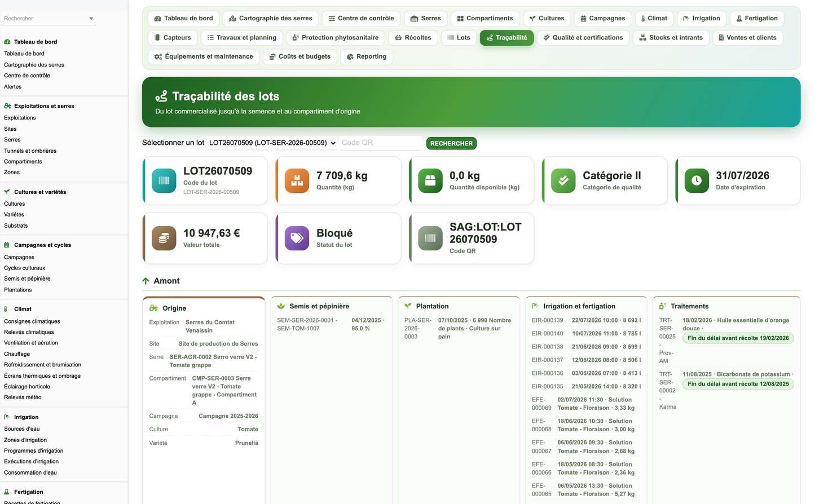The width and height of the screenshot is (815, 504).
Task: Open the Cartographie des serres tab
Action: [271, 19]
